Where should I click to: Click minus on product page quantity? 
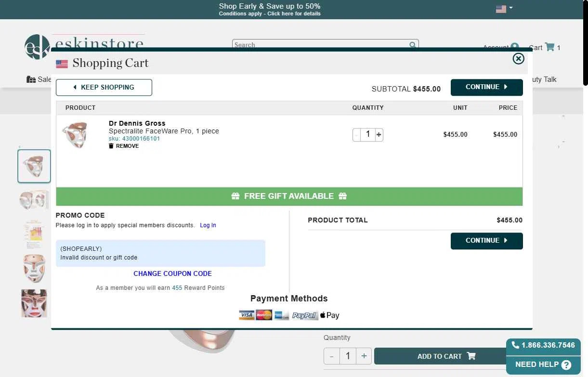point(331,356)
